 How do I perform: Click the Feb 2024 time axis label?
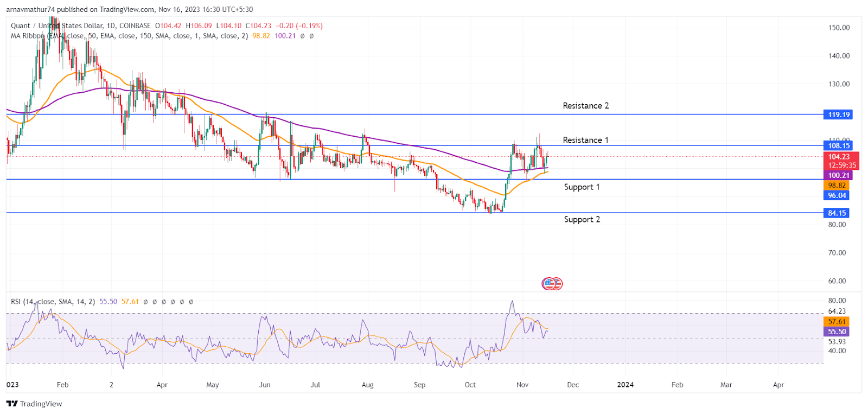[x=678, y=385]
